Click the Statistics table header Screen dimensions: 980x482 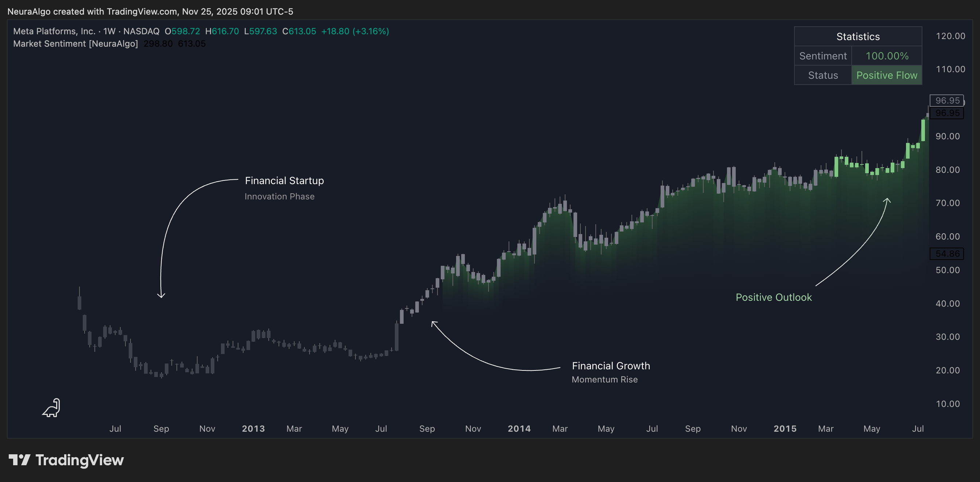858,36
